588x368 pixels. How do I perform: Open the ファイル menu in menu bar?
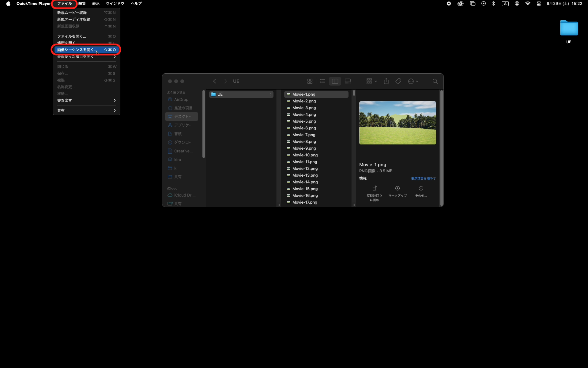click(65, 4)
